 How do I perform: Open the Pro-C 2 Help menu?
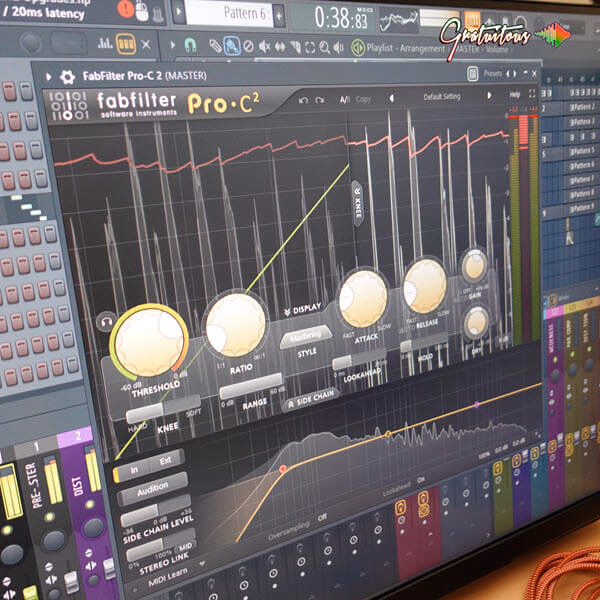(x=515, y=94)
